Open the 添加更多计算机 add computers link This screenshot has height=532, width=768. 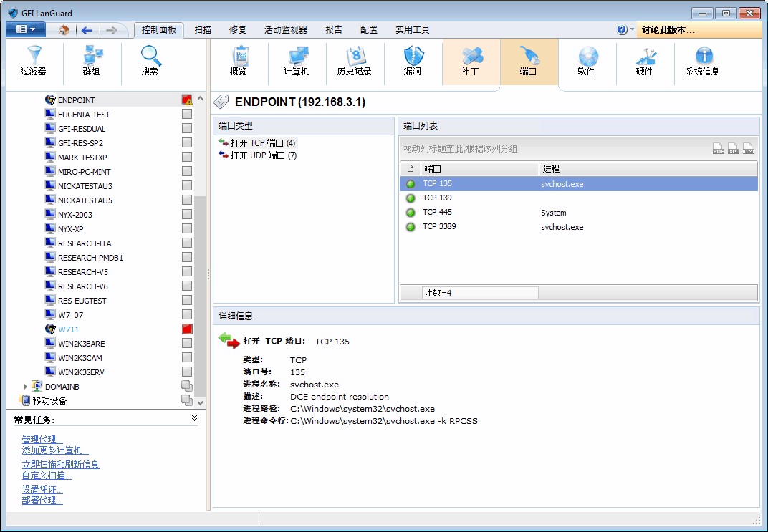coord(55,450)
